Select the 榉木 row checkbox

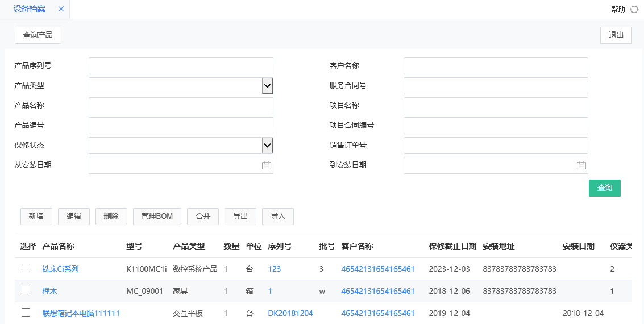pos(26,290)
